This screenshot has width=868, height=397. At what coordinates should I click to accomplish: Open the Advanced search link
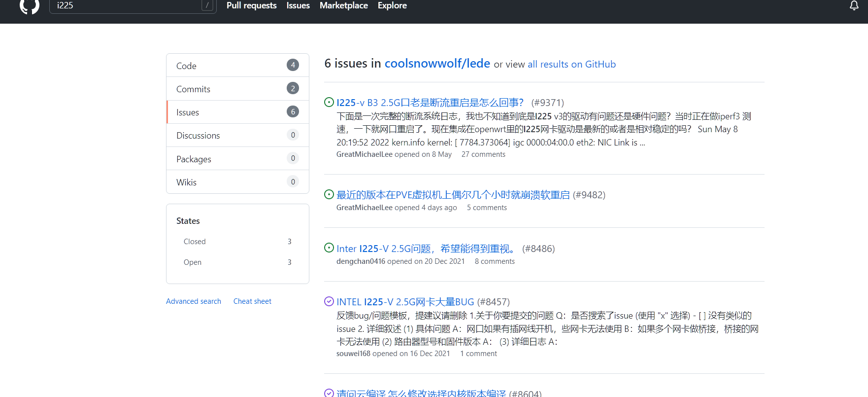(x=193, y=301)
